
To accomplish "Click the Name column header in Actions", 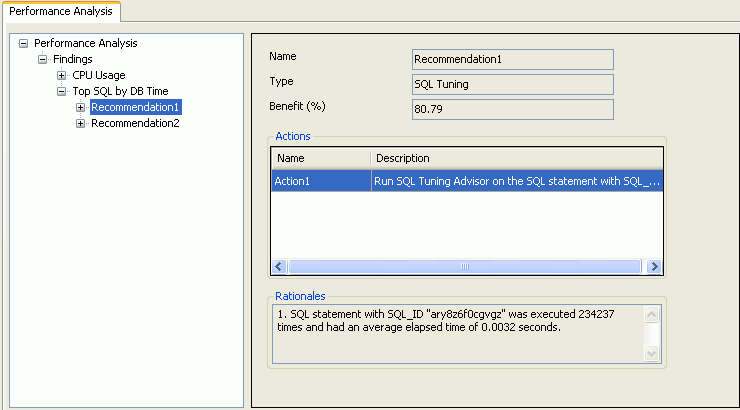I will point(321,159).
